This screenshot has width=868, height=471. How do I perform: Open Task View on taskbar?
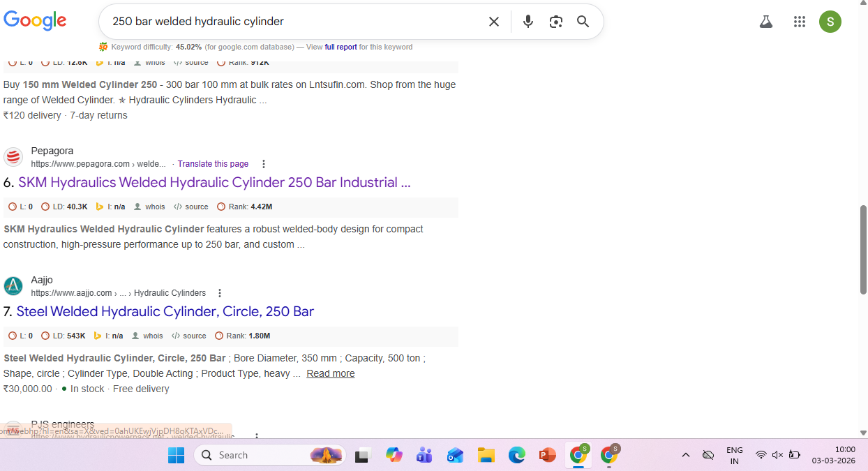click(x=363, y=455)
